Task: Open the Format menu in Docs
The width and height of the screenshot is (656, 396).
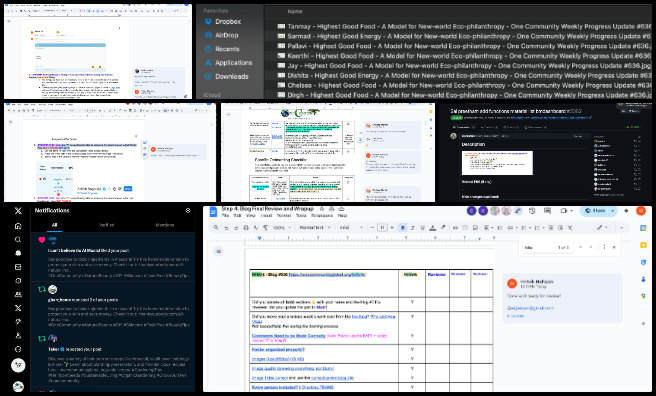Action: (284, 215)
